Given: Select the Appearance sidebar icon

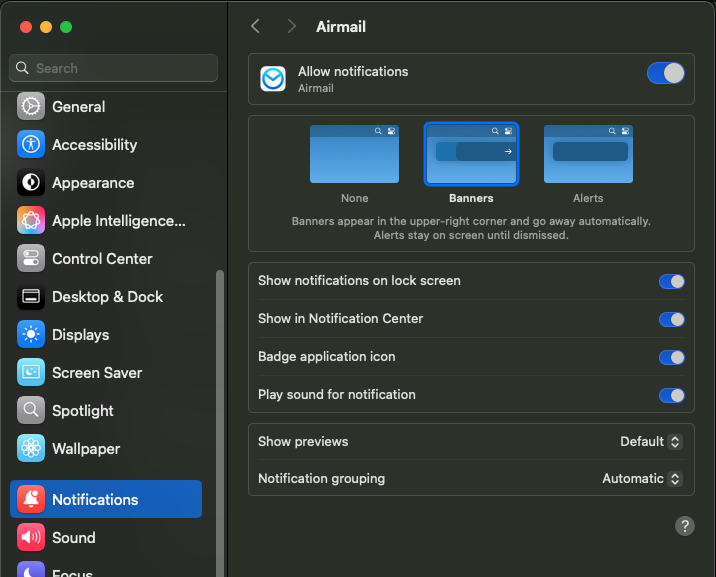Looking at the screenshot, I should [x=31, y=183].
